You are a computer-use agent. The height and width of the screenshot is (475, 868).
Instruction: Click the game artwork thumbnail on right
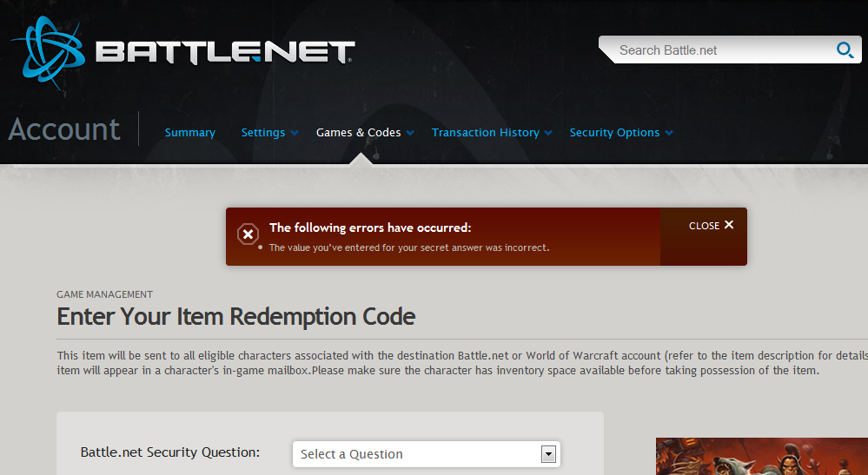pyautogui.click(x=761, y=457)
